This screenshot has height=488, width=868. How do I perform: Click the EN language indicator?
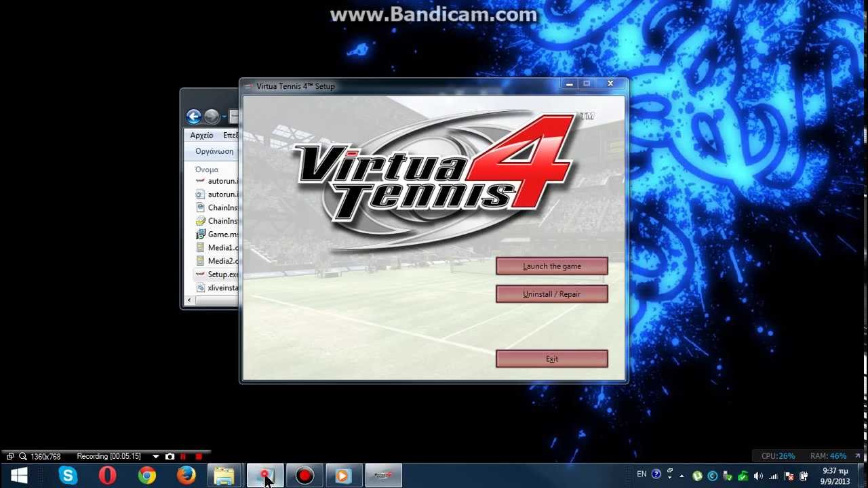(642, 474)
